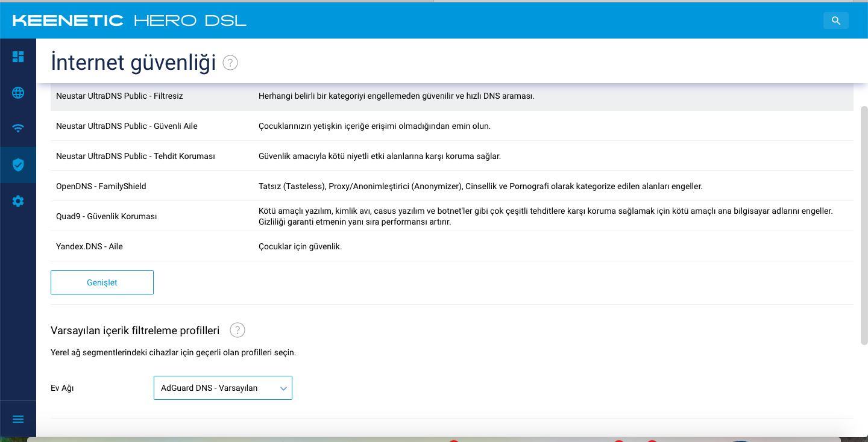868x442 pixels.
Task: Click text 'Yerel ağ segmentlerindeki cihazlar için geçerli'
Action: tap(173, 352)
